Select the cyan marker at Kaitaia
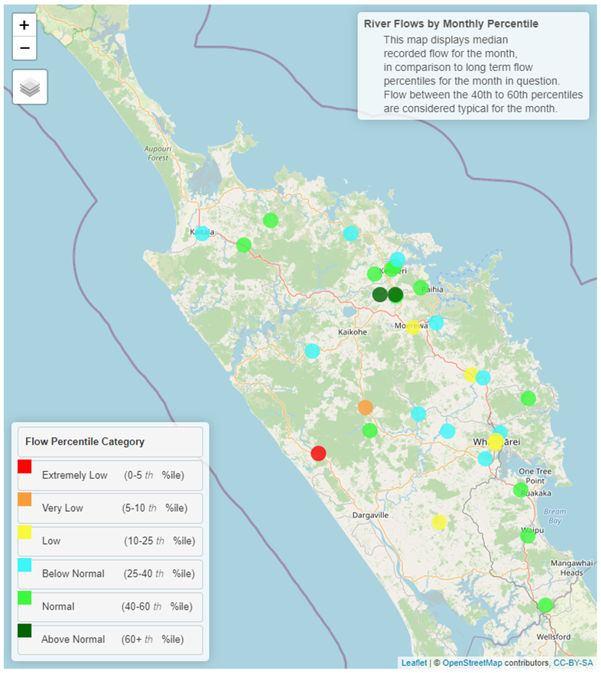The image size is (601, 673). [x=202, y=233]
